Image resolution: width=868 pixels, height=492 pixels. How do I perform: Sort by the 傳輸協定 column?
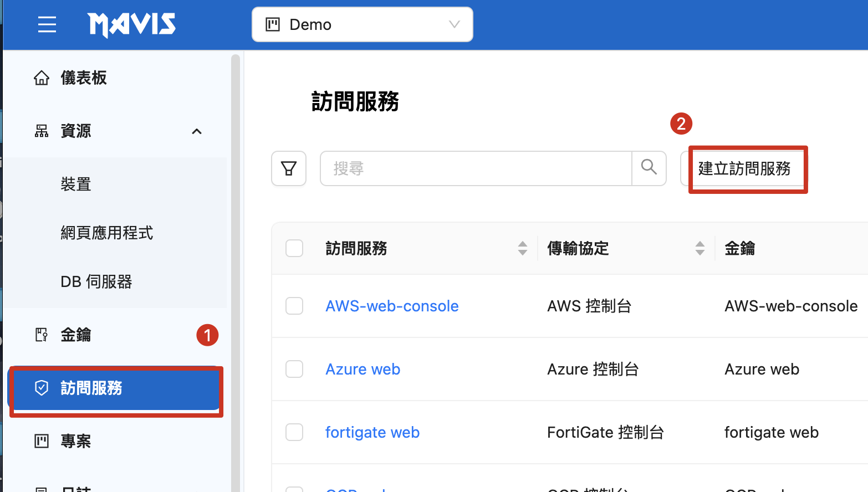pyautogui.click(x=699, y=248)
